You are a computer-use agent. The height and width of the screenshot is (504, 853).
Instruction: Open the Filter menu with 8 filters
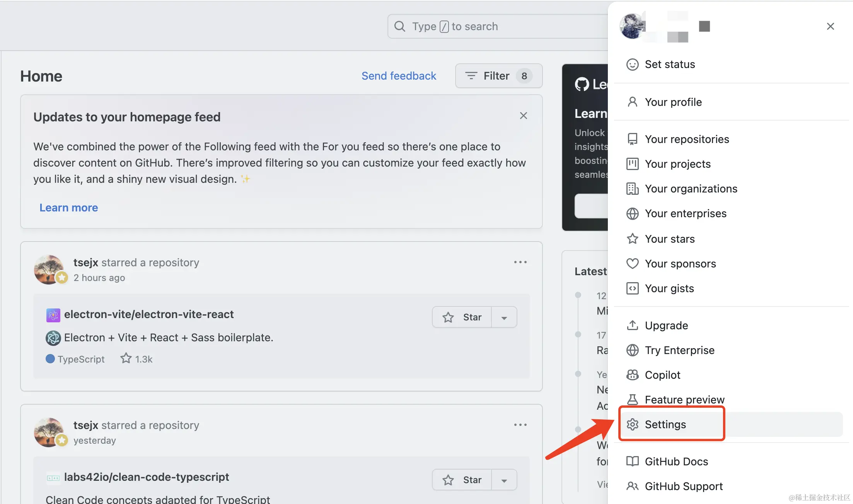click(499, 76)
